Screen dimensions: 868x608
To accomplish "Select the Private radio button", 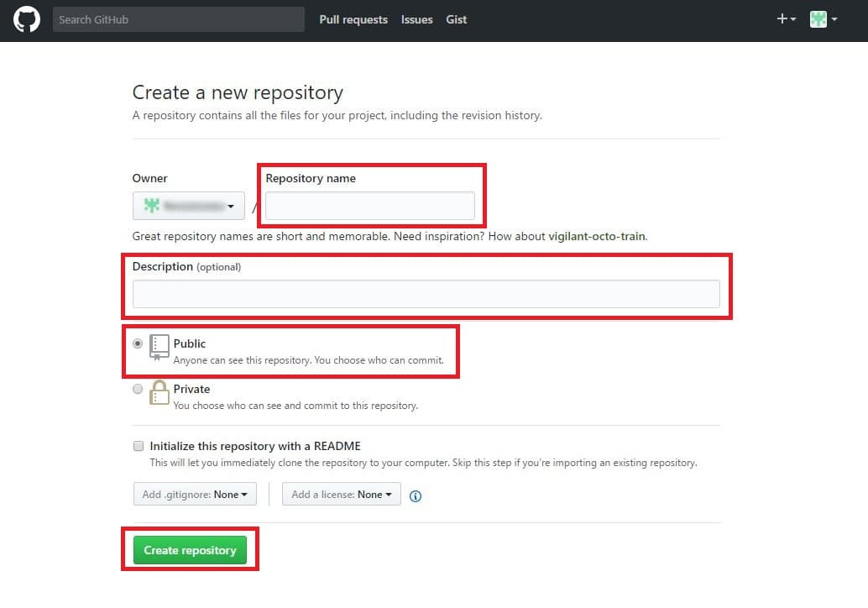I will click(x=138, y=389).
